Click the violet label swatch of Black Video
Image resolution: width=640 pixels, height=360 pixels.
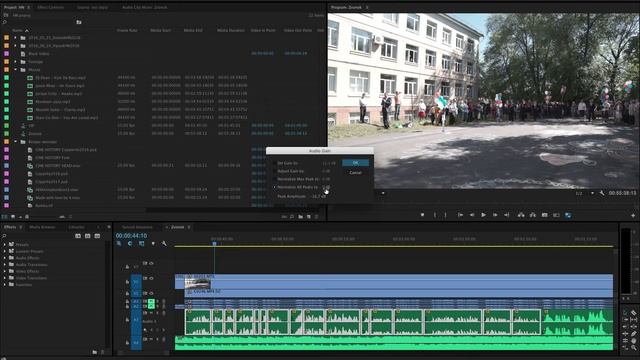click(x=7, y=53)
